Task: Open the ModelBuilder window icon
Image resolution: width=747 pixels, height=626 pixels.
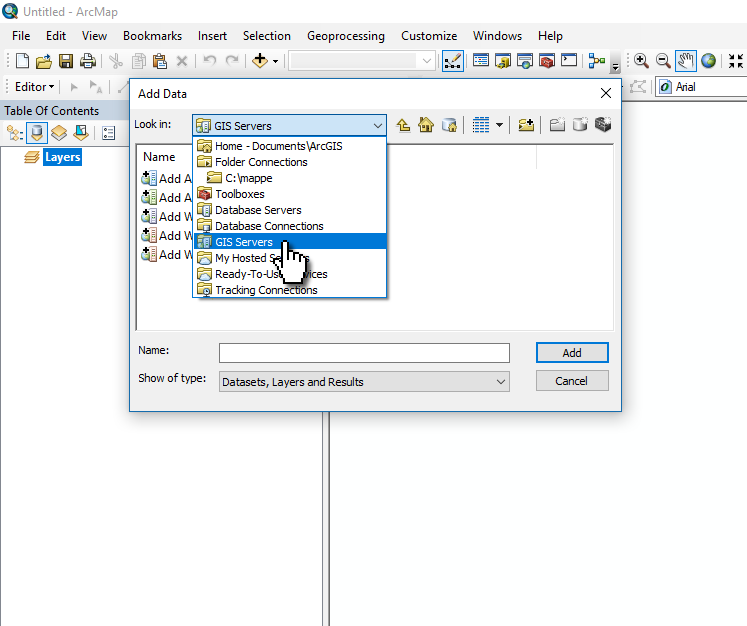Action: (596, 61)
